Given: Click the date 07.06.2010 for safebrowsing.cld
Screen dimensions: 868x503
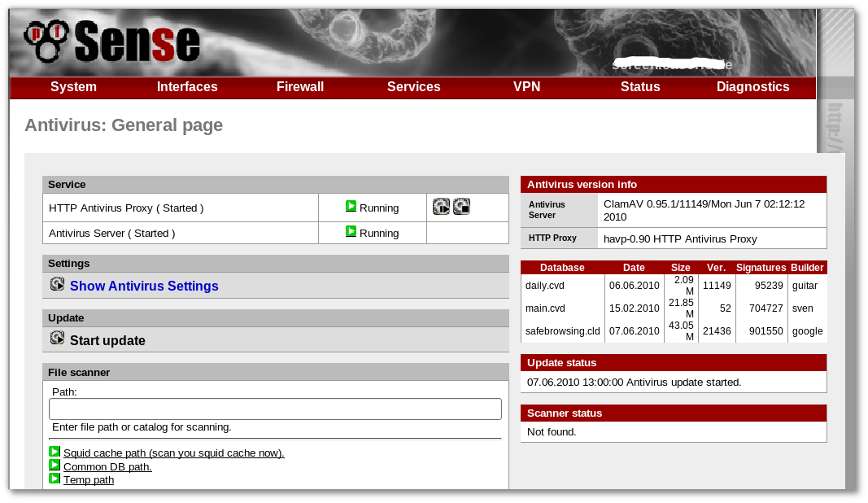Looking at the screenshot, I should click(x=635, y=330).
